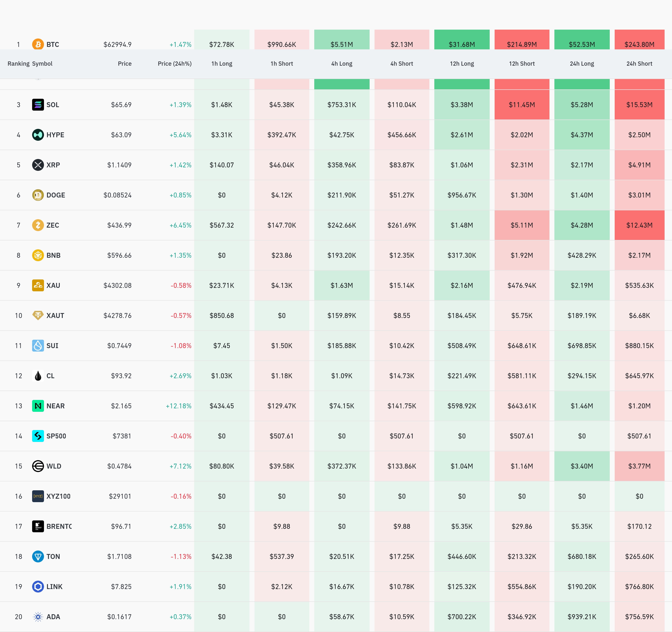Sort by 12h Short column header
The image size is (672, 632).
pos(522,63)
